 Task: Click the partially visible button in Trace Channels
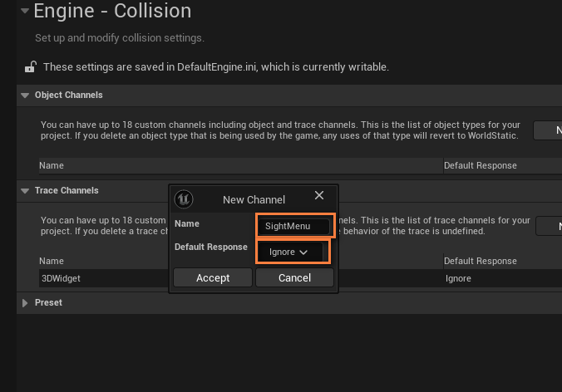(549, 226)
